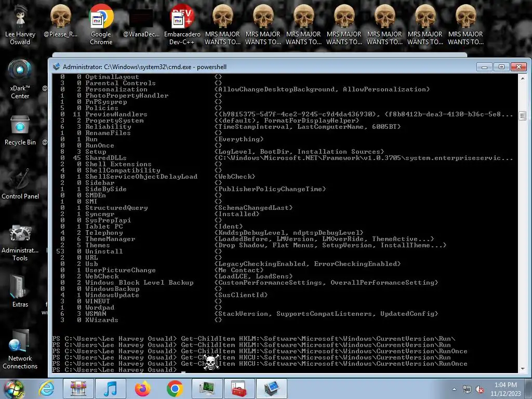Launch Firefox from the taskbar
The image size is (532, 399).
[143, 389]
